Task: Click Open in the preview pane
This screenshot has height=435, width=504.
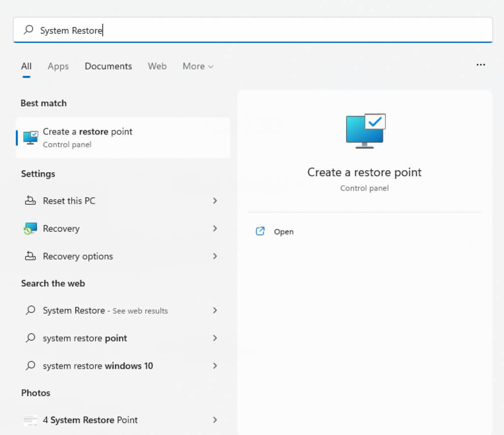Action: coord(283,232)
